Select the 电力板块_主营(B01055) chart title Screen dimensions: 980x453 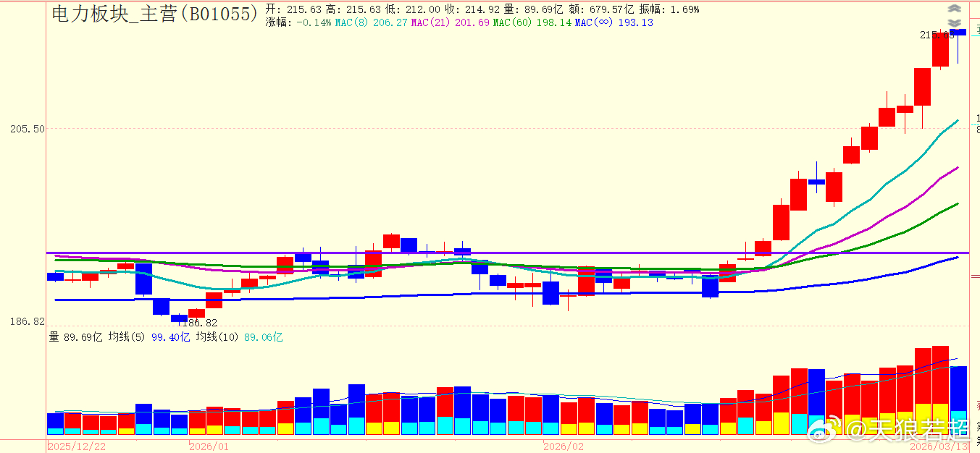coord(154,13)
